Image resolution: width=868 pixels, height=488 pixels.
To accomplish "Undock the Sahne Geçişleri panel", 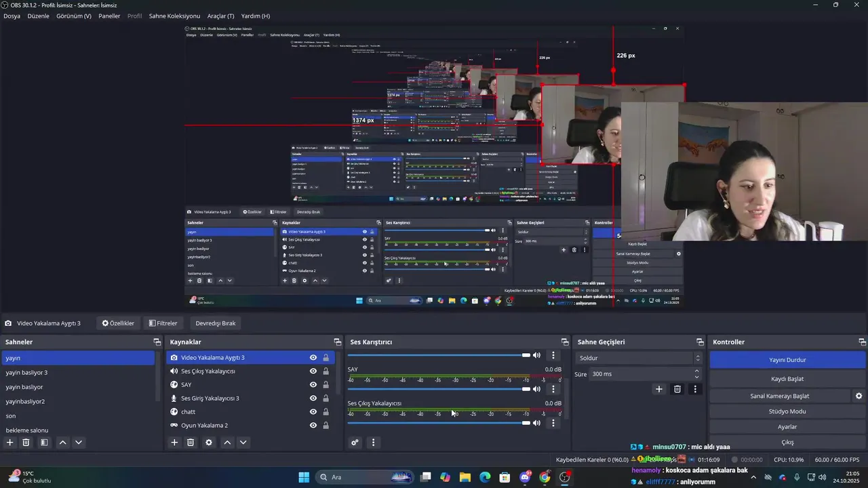I will coord(700,342).
